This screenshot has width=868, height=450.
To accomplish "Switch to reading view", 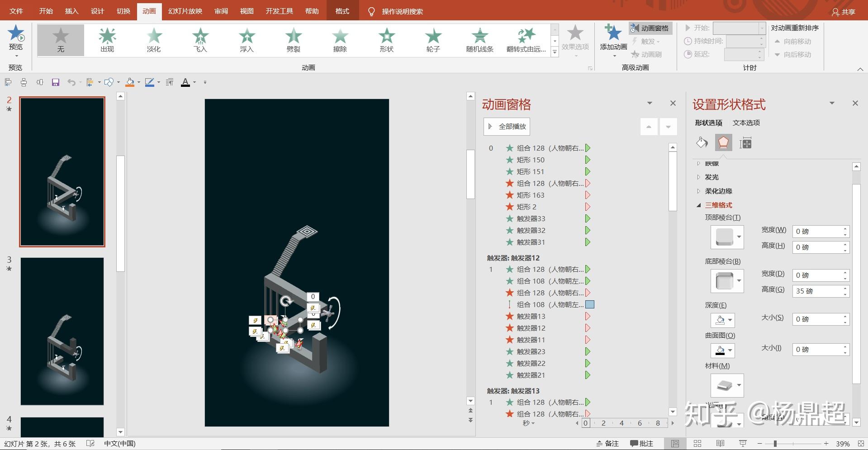I will [721, 444].
